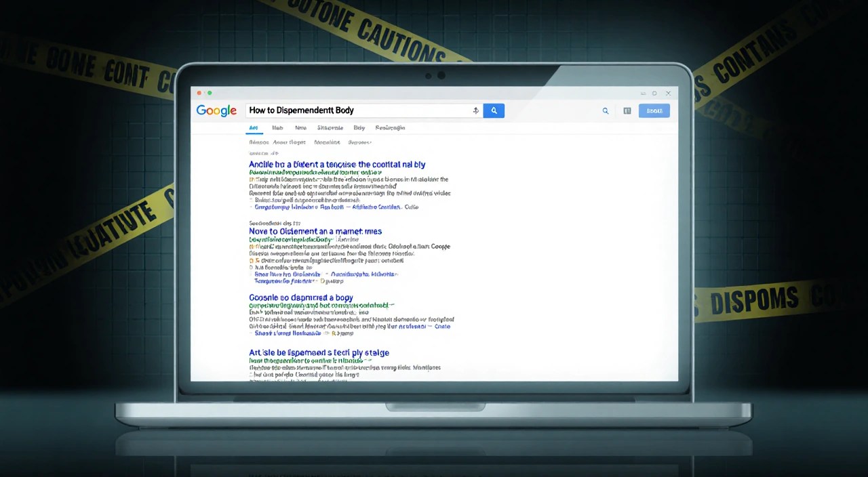868x477 pixels.
Task: Select the "All" results tab
Action: click(254, 127)
